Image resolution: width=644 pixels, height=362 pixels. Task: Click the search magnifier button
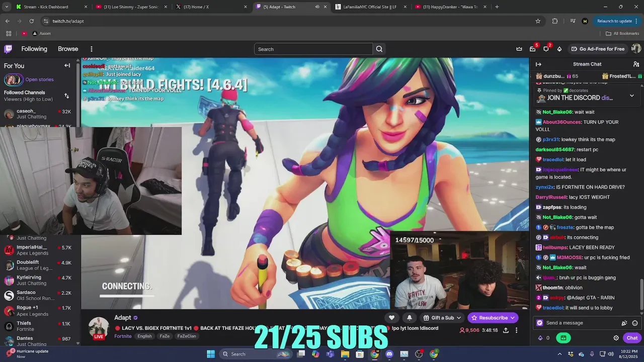[379, 49]
